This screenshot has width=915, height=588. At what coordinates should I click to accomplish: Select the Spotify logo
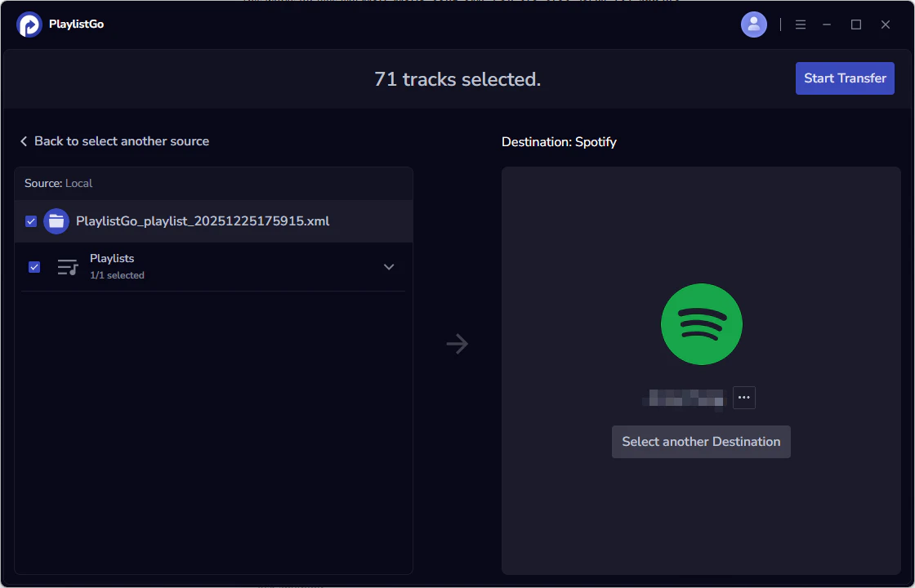point(701,324)
